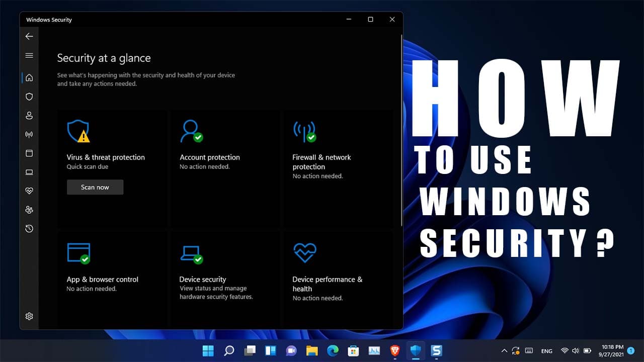Open App & browser control sidebar icon

click(x=29, y=153)
